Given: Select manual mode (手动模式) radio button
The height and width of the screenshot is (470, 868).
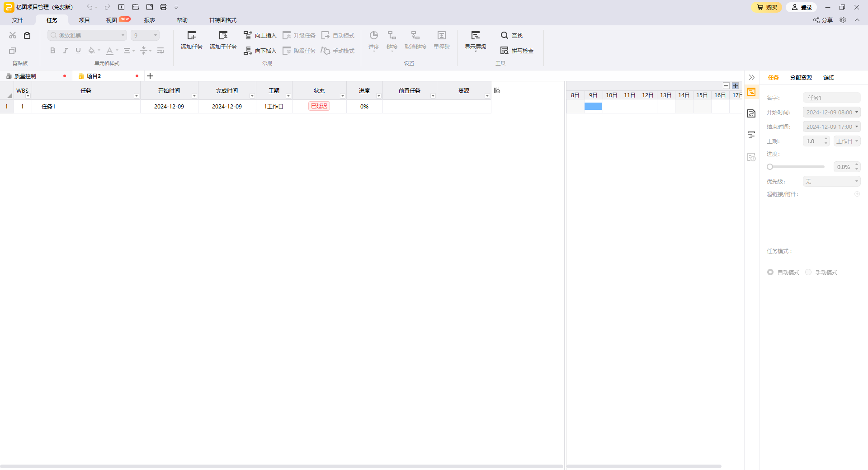Looking at the screenshot, I should (x=808, y=272).
